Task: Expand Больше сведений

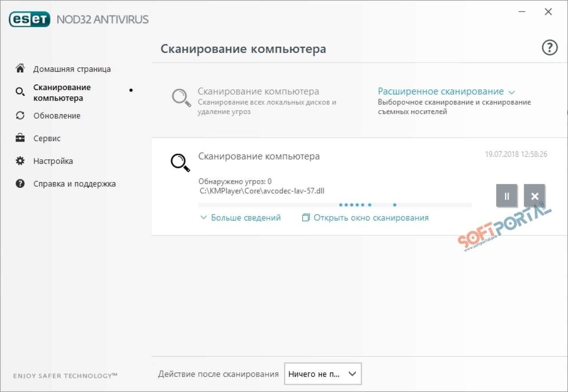Action: (x=246, y=218)
